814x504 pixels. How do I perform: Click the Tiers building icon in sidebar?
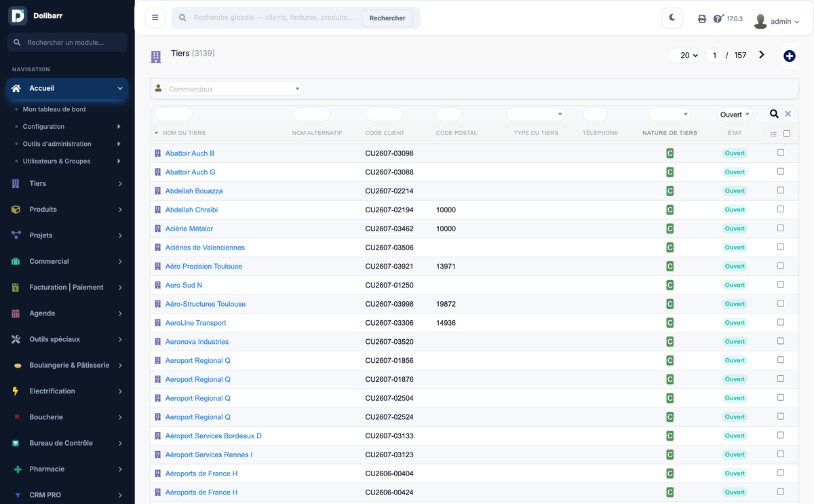(16, 183)
